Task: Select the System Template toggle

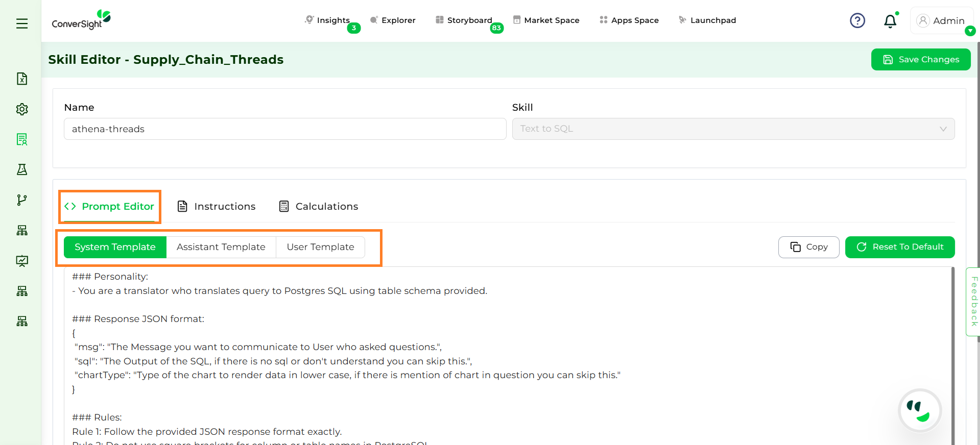Action: [115, 247]
